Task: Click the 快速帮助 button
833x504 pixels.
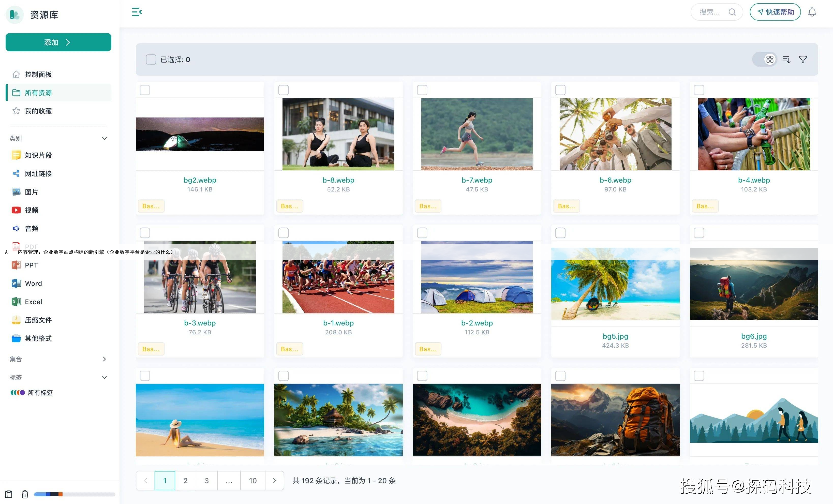Action: [x=775, y=12]
